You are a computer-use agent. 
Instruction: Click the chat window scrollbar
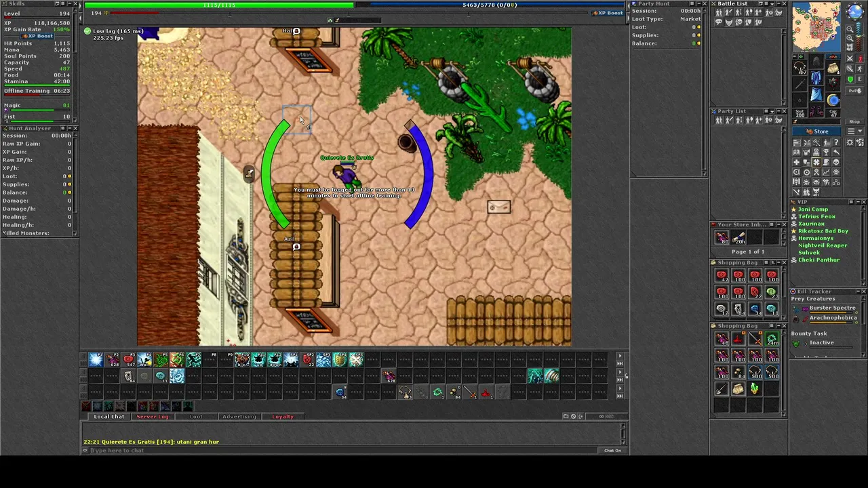623,434
